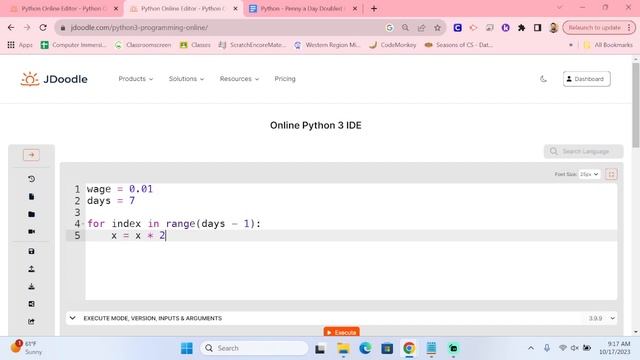
Task: Open Windows Start menu
Action: click(x=187, y=348)
